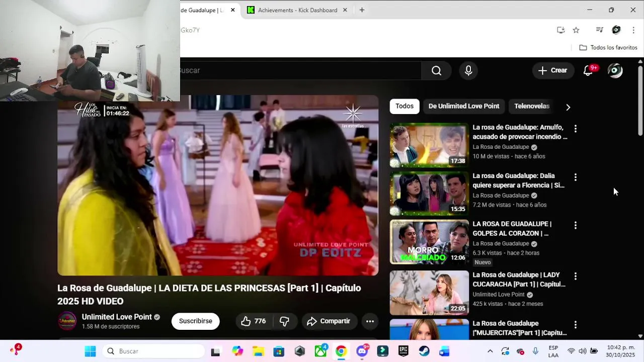Open the Windows Start menu
The image size is (644, 362).
pos(90,351)
